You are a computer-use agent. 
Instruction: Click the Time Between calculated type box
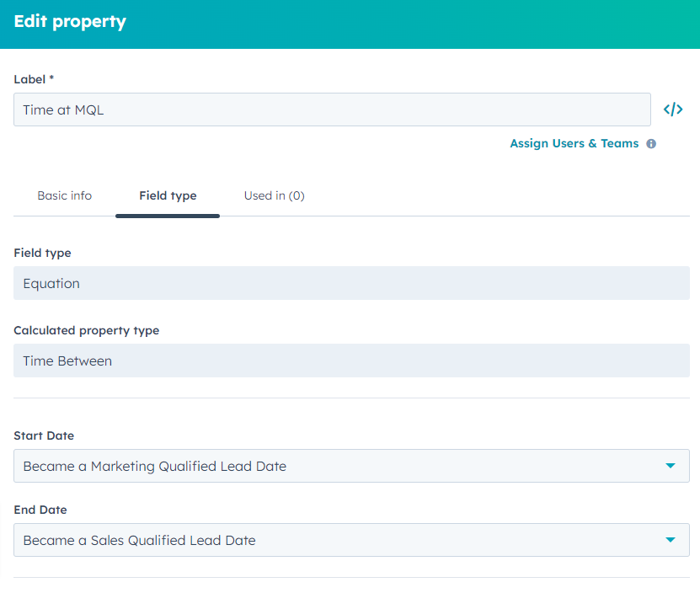[351, 361]
